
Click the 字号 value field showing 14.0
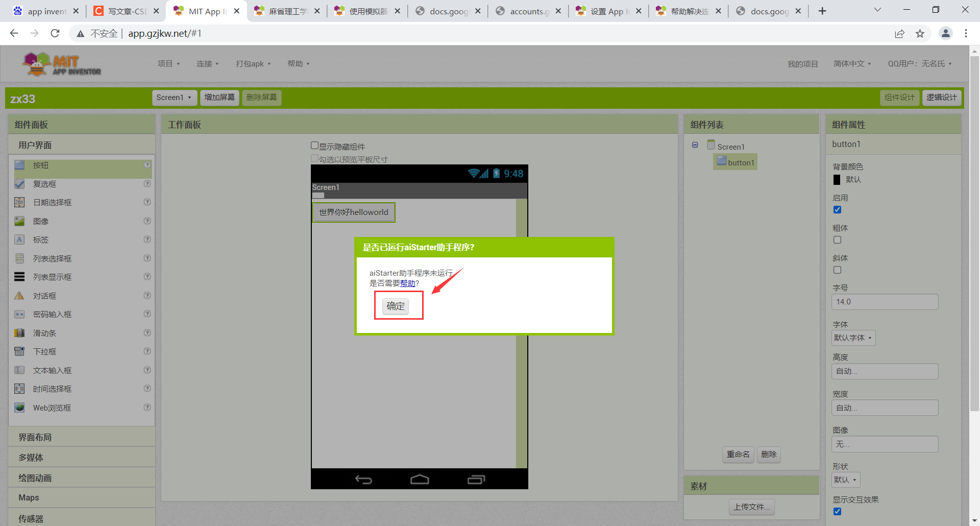(885, 301)
